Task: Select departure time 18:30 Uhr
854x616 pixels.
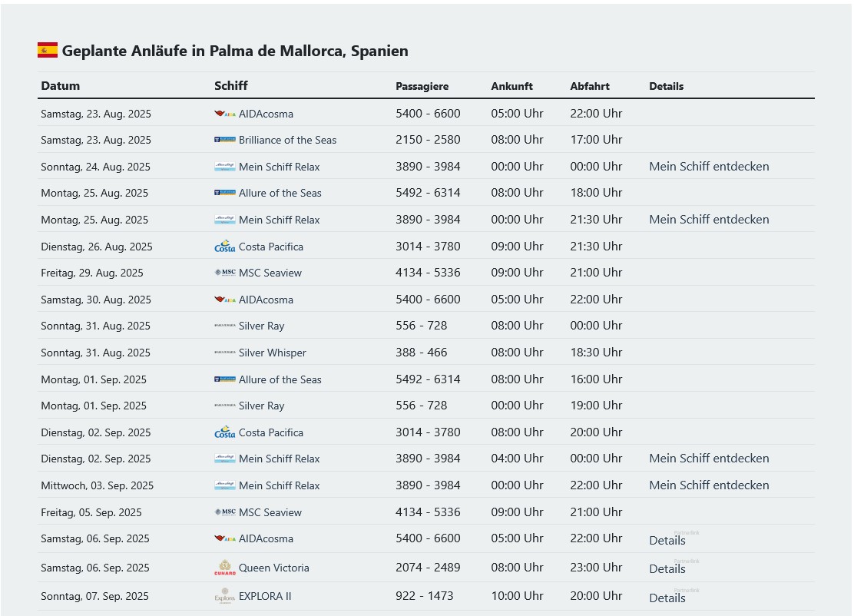Action: click(597, 353)
